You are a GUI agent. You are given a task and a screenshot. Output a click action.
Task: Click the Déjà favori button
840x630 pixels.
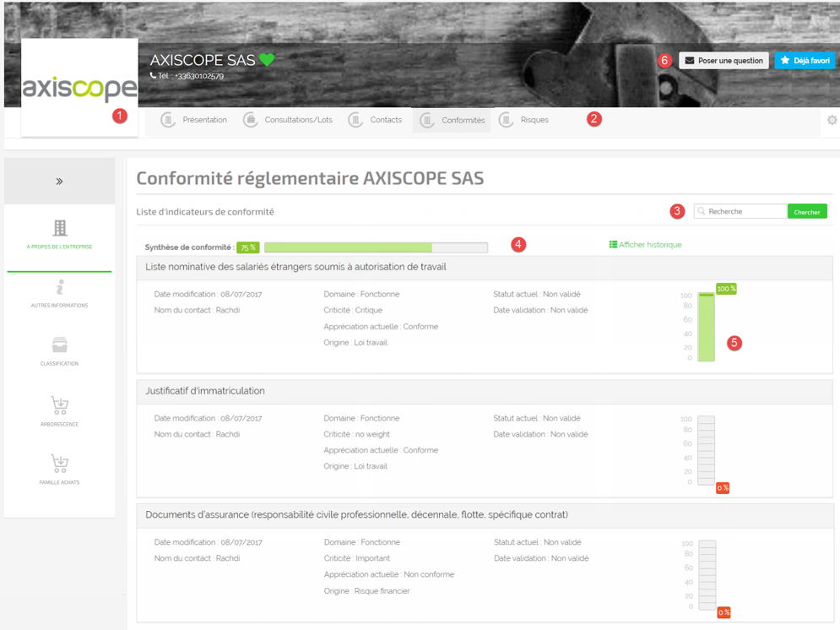pos(805,61)
